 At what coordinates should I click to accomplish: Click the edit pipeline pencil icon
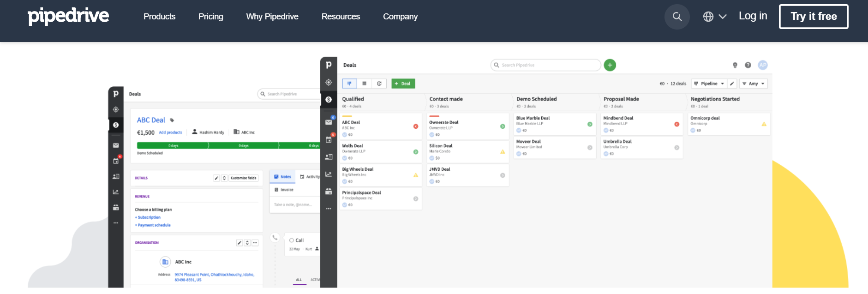tap(732, 84)
